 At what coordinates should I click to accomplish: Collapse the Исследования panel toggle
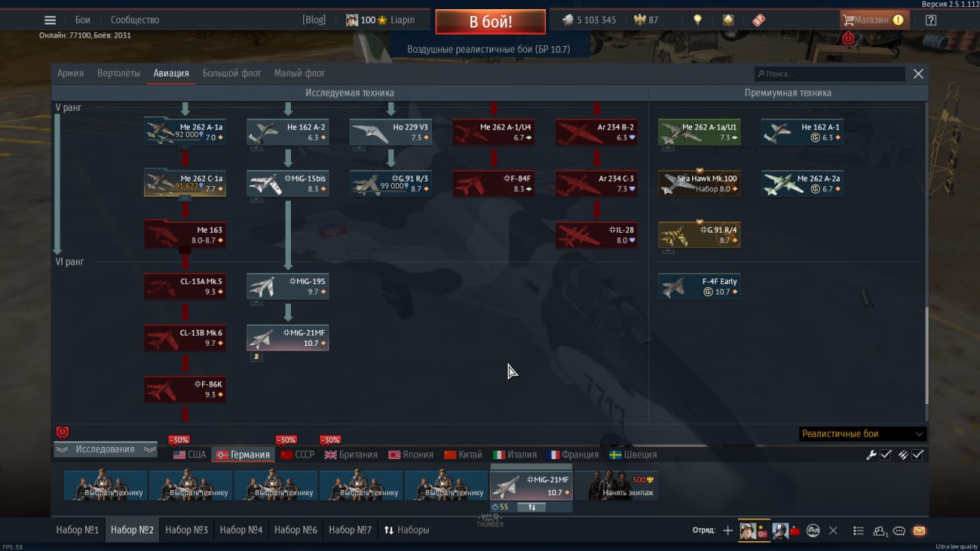[x=105, y=449]
